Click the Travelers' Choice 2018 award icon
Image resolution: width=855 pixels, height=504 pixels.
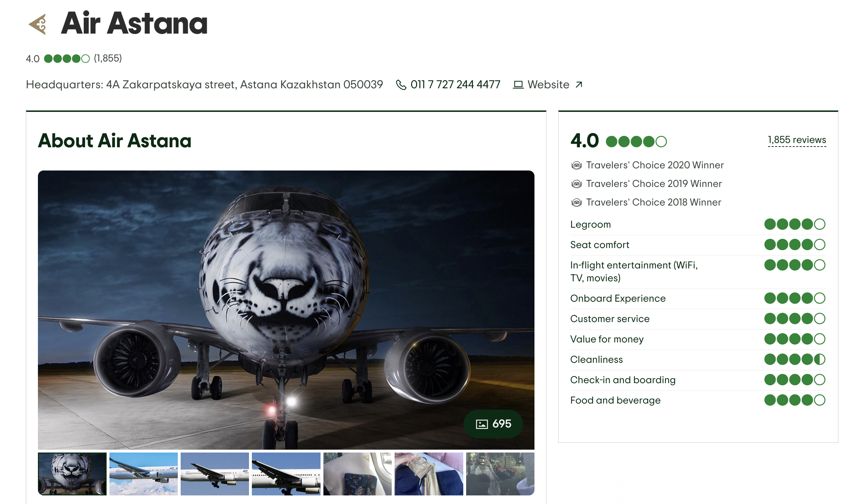click(x=576, y=202)
